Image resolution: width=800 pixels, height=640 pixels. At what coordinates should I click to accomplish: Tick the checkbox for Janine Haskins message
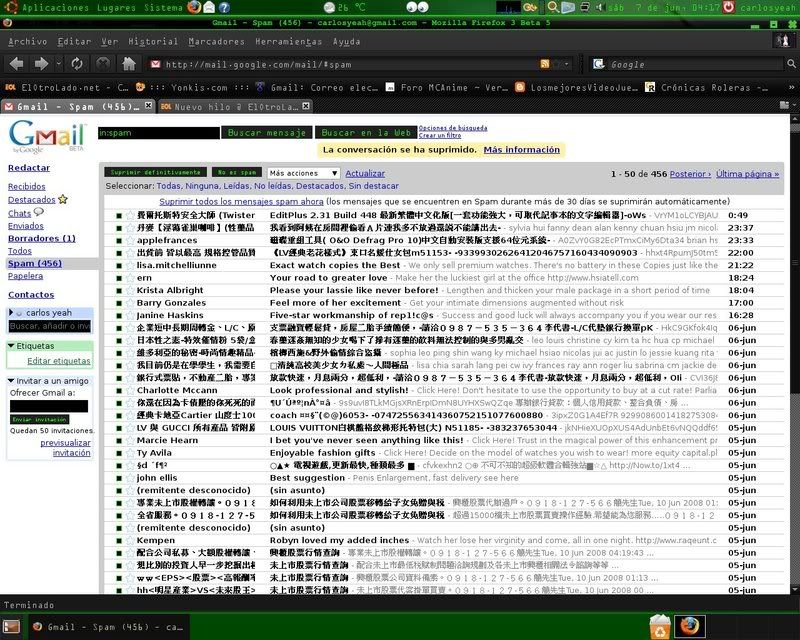tap(118, 315)
